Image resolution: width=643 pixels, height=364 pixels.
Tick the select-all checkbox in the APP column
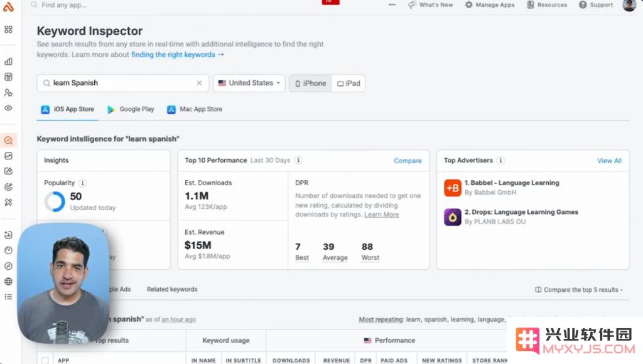tap(45, 360)
